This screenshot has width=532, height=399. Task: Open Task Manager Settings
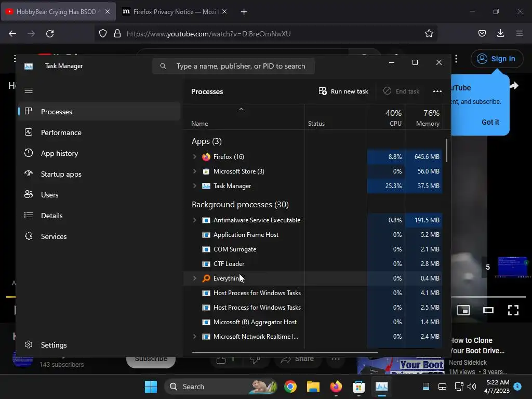pyautogui.click(x=99, y=345)
